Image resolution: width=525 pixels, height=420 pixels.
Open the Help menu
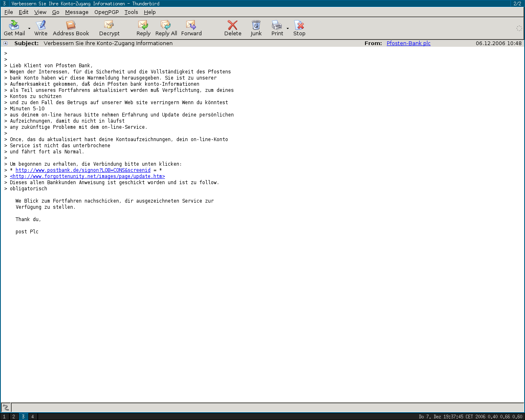click(x=150, y=12)
